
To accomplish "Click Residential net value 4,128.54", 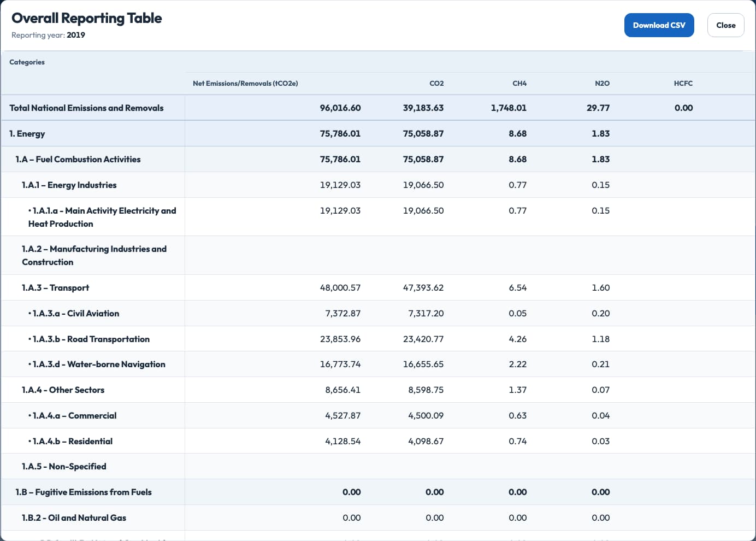I will coord(343,441).
